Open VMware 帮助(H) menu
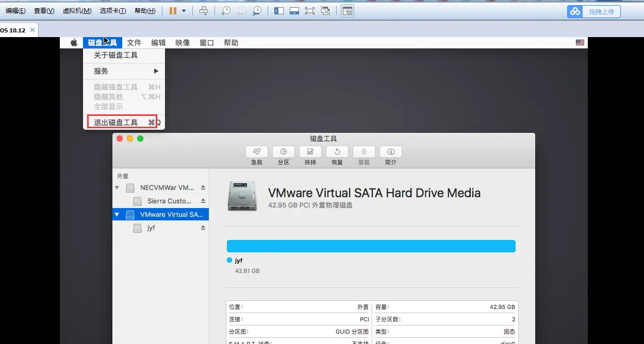 pyautogui.click(x=145, y=11)
